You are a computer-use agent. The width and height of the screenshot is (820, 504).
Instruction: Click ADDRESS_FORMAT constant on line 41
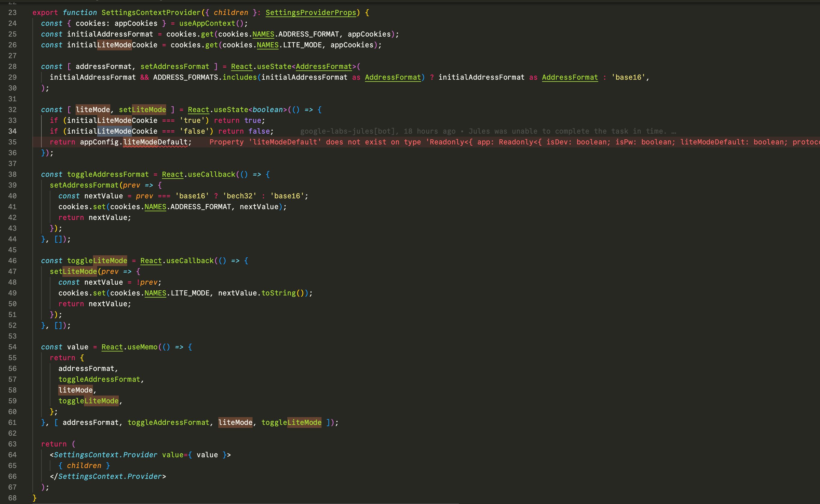tap(200, 207)
